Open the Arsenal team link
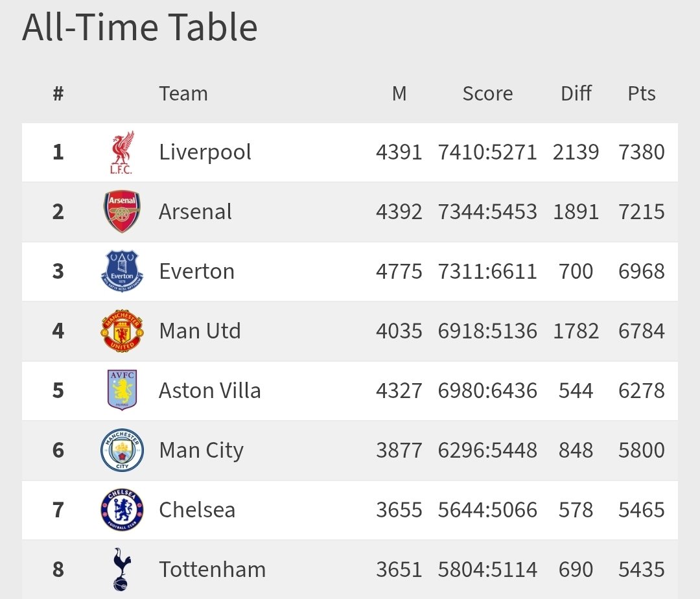The image size is (700, 599). 195,212
